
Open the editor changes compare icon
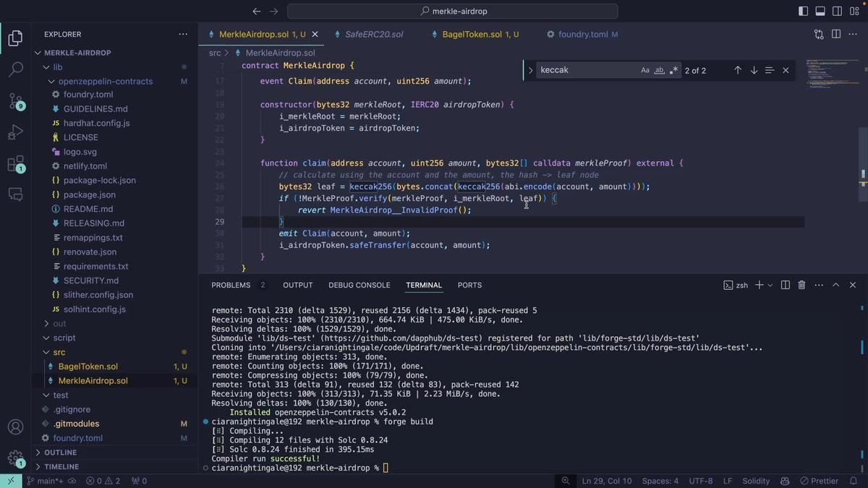[x=819, y=34]
